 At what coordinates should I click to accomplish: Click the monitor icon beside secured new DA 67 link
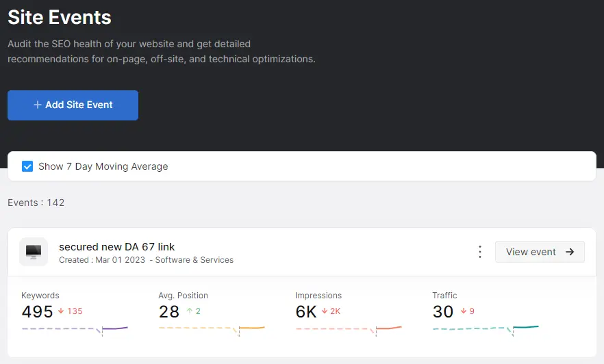[34, 252]
